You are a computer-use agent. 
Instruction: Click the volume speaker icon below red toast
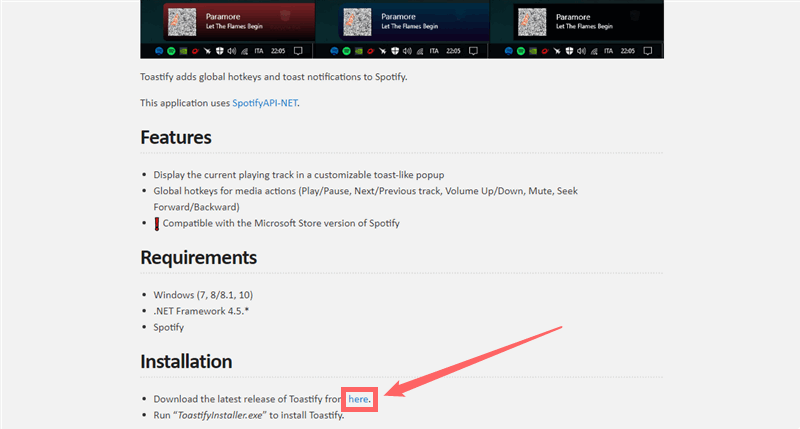[x=232, y=51]
